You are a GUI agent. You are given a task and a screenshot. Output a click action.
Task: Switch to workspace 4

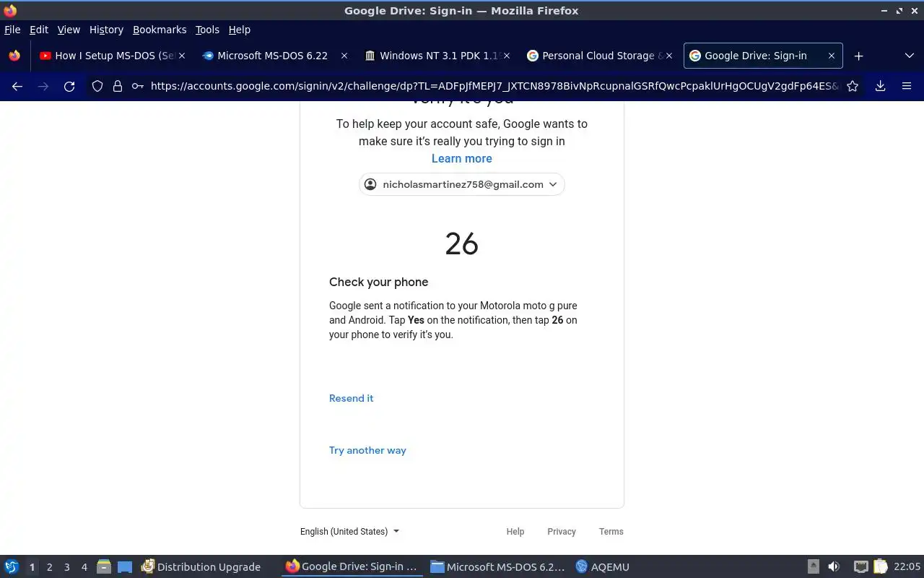84,567
